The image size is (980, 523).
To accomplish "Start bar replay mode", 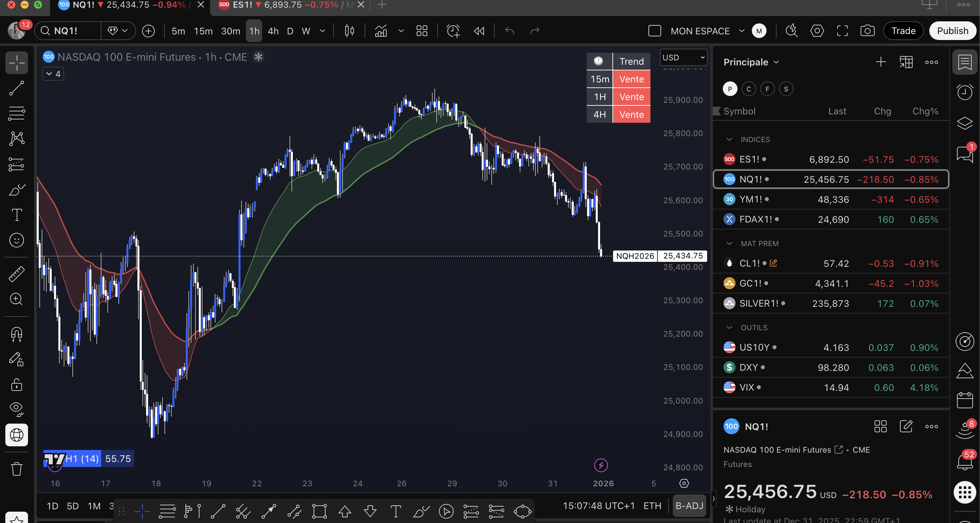I will (x=479, y=31).
